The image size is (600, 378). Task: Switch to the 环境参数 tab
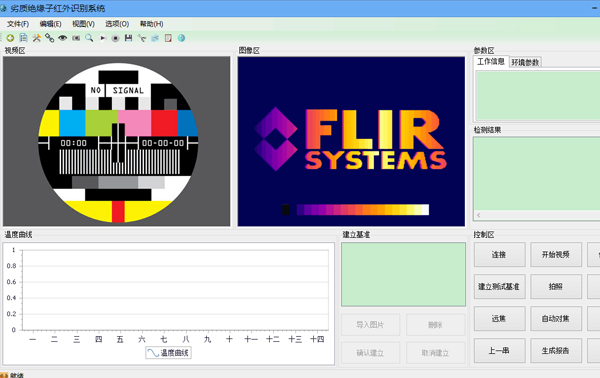tap(525, 62)
